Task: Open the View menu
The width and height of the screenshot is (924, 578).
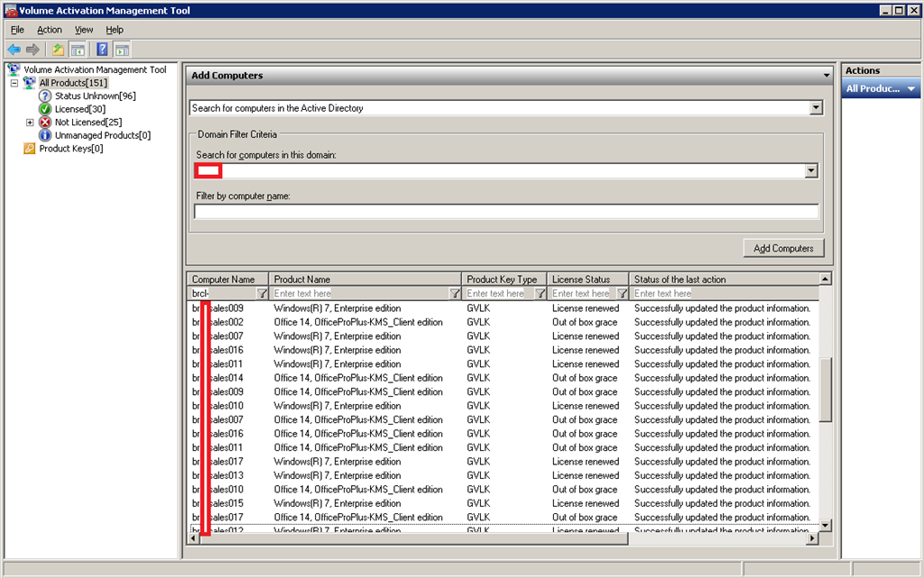Action: click(x=84, y=30)
